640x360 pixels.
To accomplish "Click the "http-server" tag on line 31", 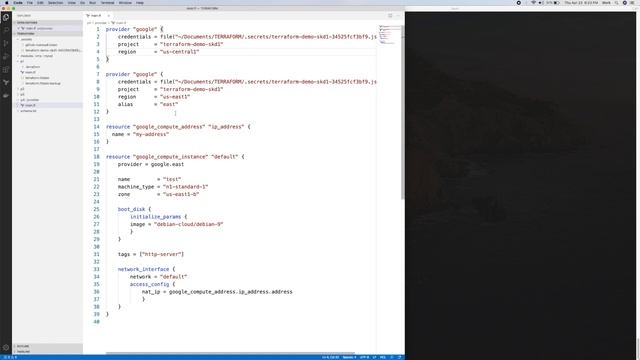I will point(162,254).
